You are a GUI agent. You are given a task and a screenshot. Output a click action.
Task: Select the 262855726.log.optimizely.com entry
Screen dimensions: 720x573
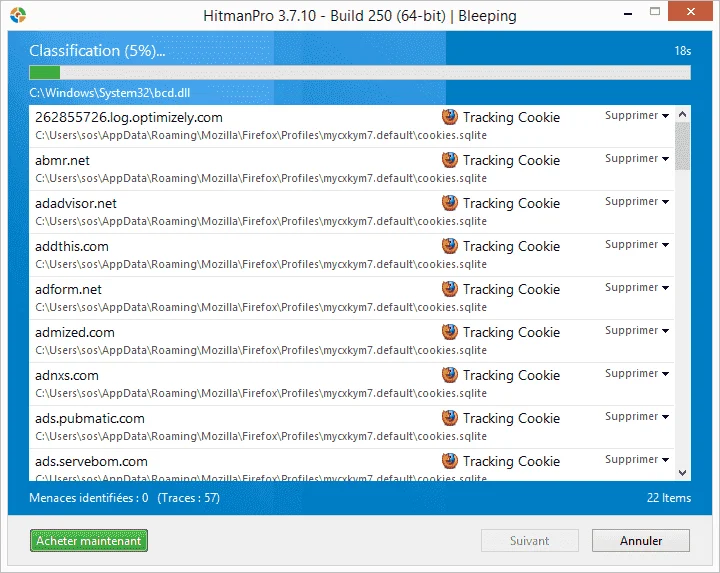coord(351,126)
